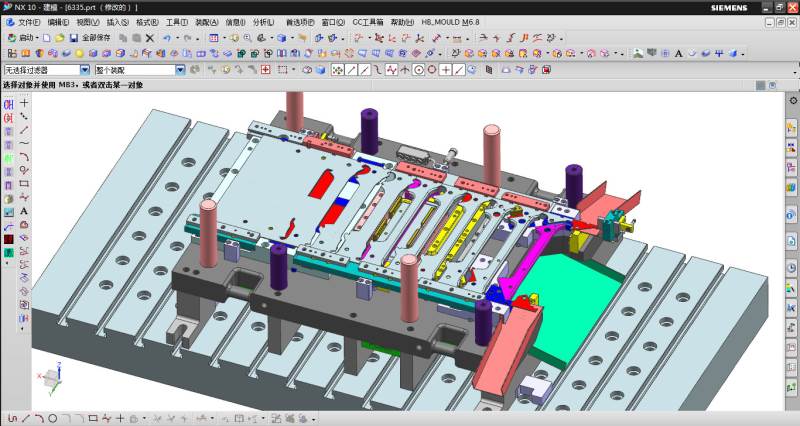The image size is (800, 426).
Task: Click the New file icon
Action: tap(46, 38)
